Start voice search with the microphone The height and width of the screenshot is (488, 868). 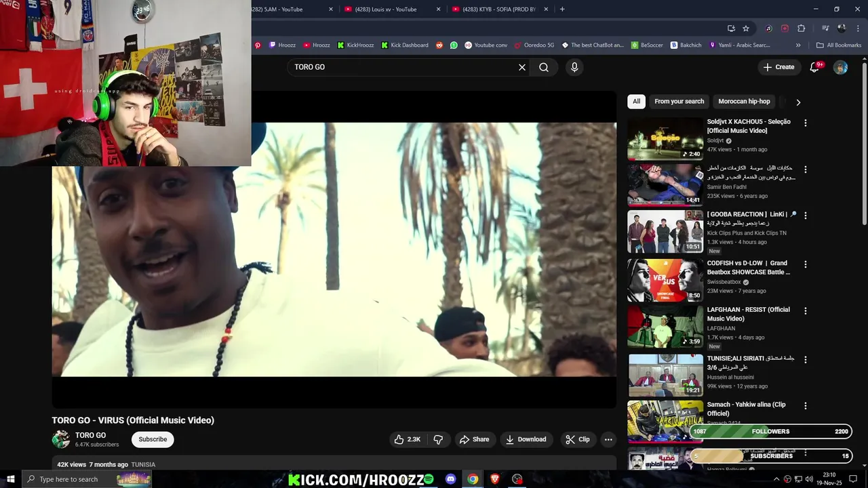click(574, 67)
